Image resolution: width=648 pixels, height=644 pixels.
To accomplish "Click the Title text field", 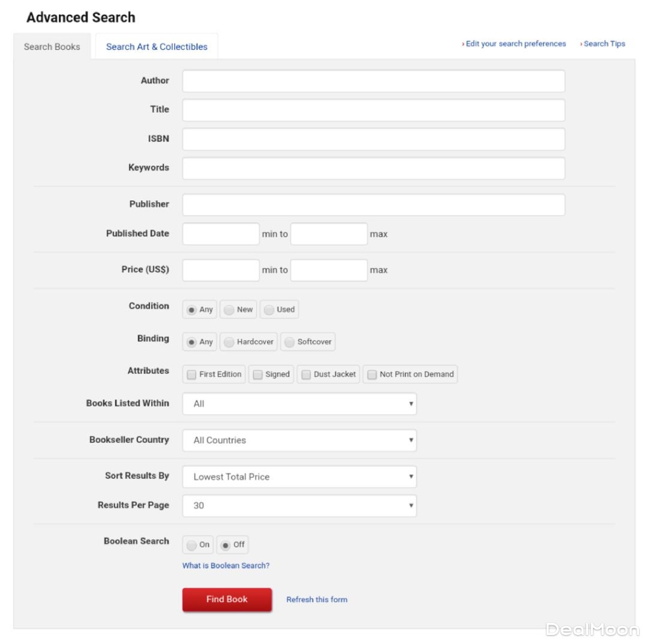I will [373, 110].
